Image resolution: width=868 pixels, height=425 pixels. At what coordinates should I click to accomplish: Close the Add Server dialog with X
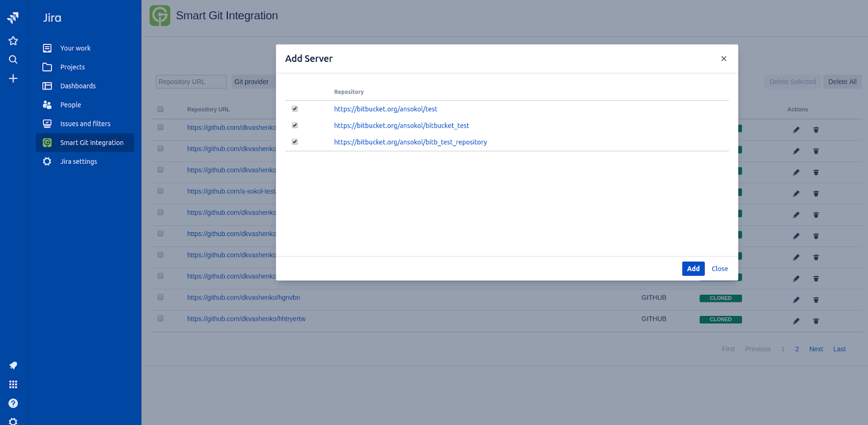click(x=723, y=59)
